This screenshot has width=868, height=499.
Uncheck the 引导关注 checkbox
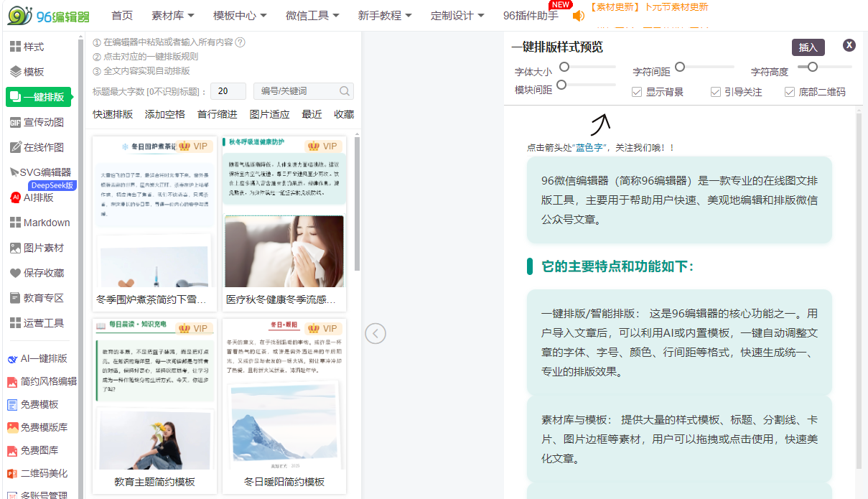[x=716, y=92]
